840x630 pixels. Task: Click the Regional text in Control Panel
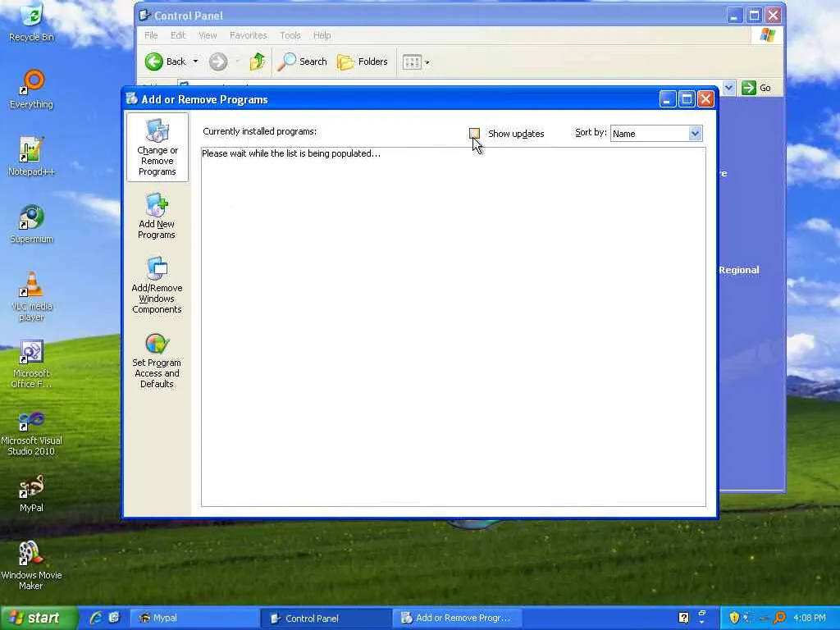click(x=739, y=270)
